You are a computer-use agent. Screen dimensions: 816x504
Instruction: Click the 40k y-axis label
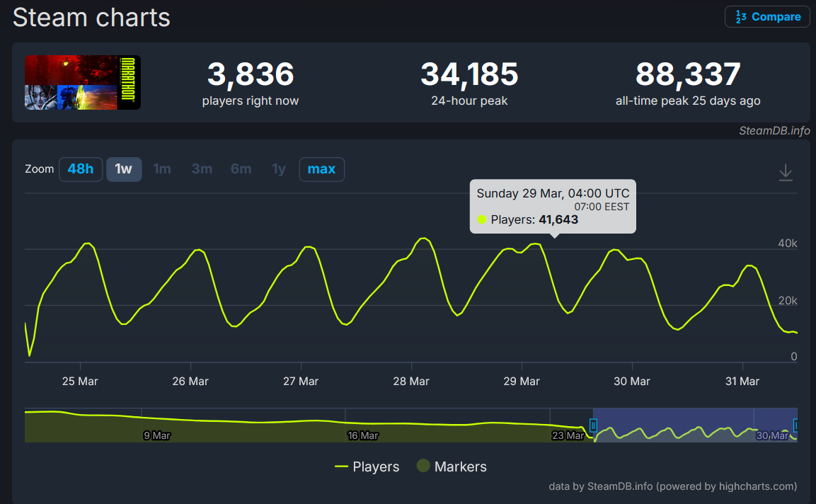click(x=788, y=243)
